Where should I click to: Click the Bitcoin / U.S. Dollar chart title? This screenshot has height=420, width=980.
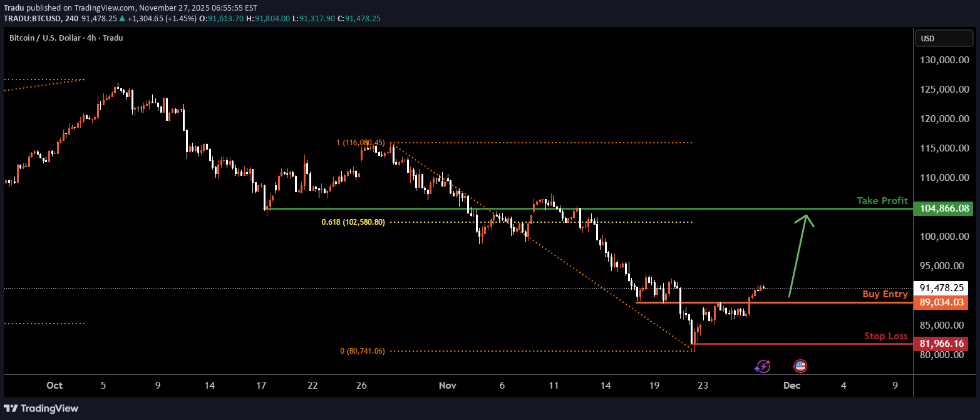tap(66, 38)
